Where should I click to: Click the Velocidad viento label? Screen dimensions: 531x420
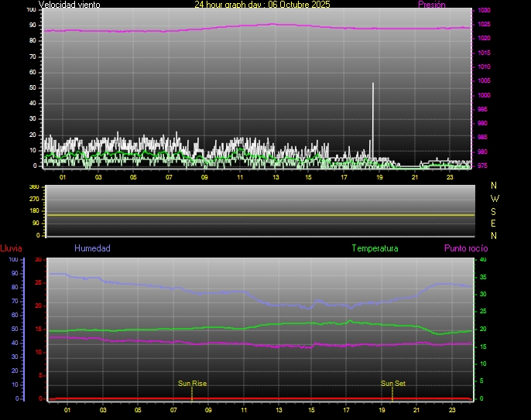point(69,5)
